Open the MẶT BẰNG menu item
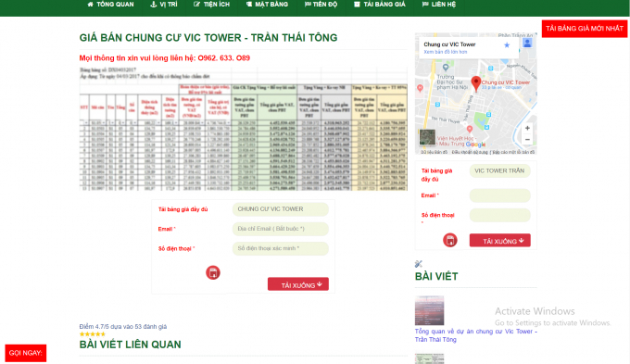The width and height of the screenshot is (630, 364). click(267, 5)
